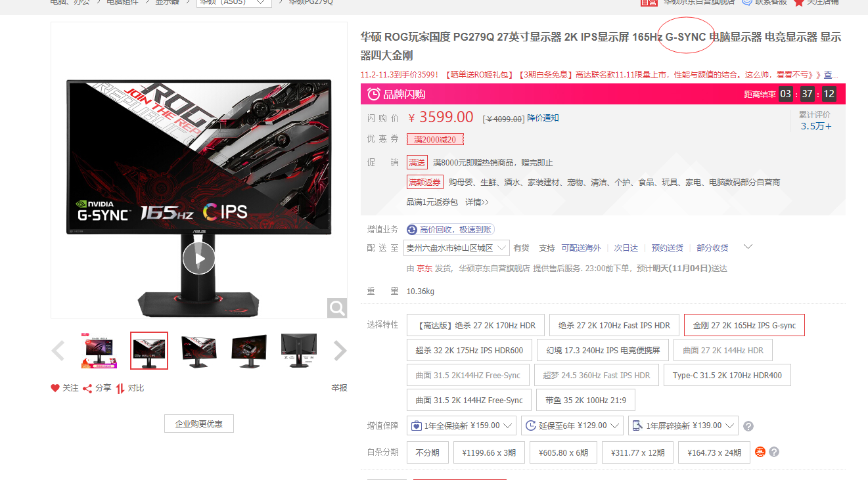
Task: Click the 10.36kg weight value
Action: pyautogui.click(x=421, y=291)
